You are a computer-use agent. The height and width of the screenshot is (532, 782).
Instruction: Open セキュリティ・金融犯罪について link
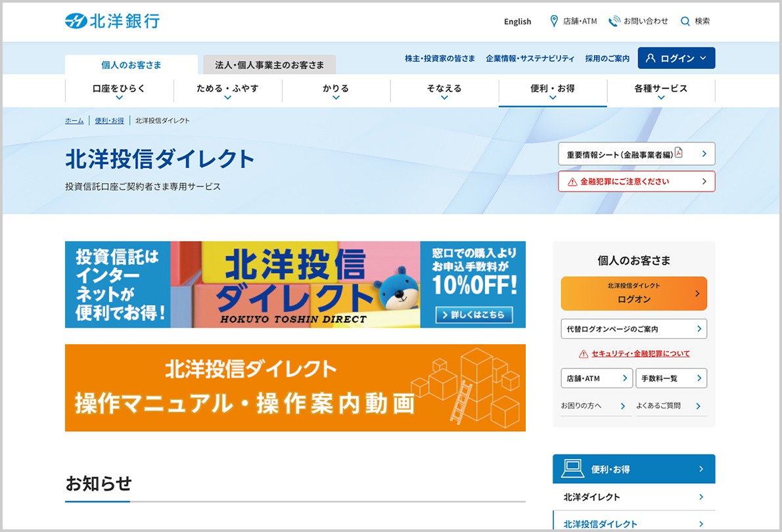[640, 353]
